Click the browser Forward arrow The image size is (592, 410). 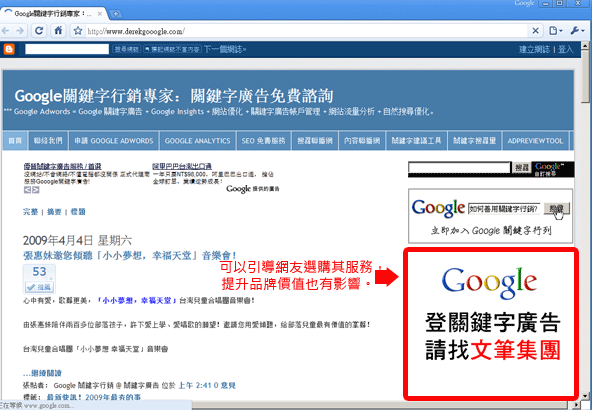(20, 31)
